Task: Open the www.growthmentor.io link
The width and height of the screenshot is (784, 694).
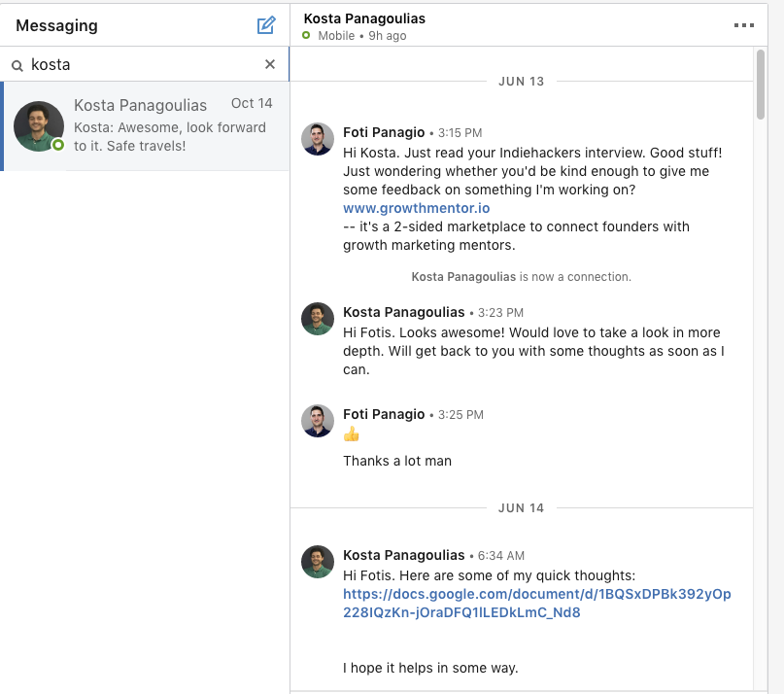Action: 416,208
